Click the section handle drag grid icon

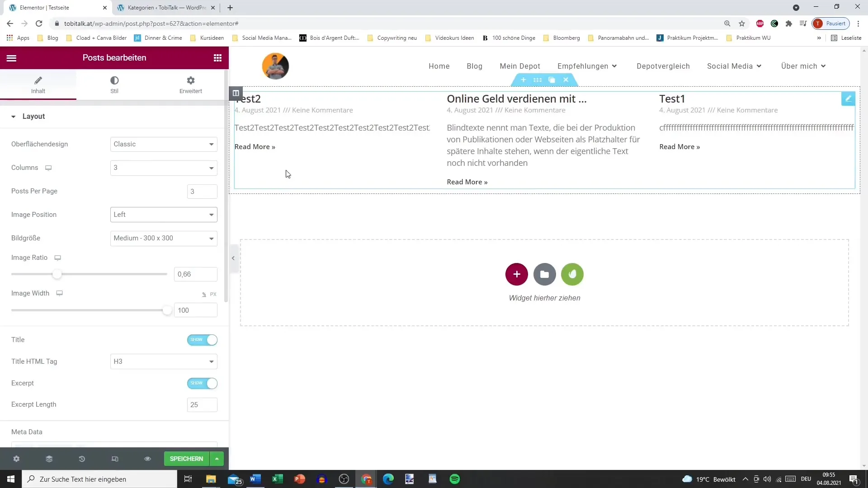click(x=538, y=80)
